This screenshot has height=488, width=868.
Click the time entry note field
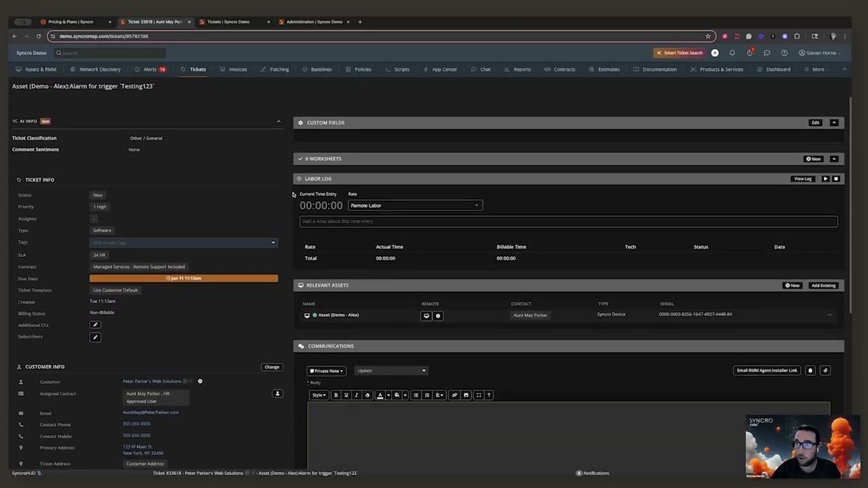(x=568, y=221)
